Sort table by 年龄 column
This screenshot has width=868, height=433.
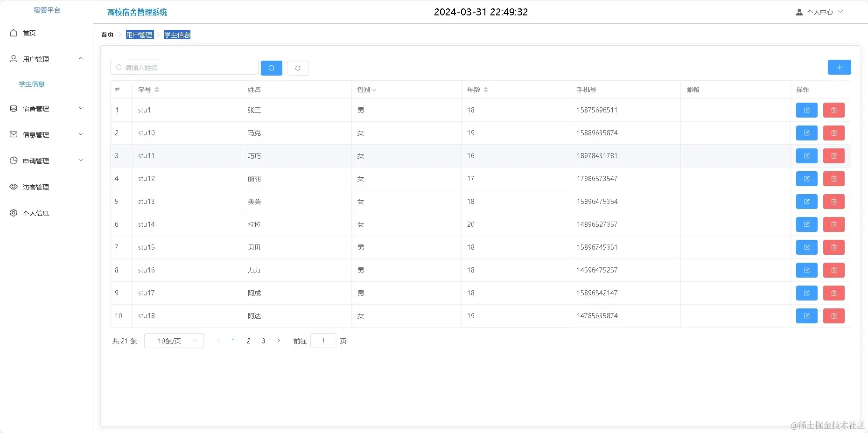pyautogui.click(x=486, y=90)
